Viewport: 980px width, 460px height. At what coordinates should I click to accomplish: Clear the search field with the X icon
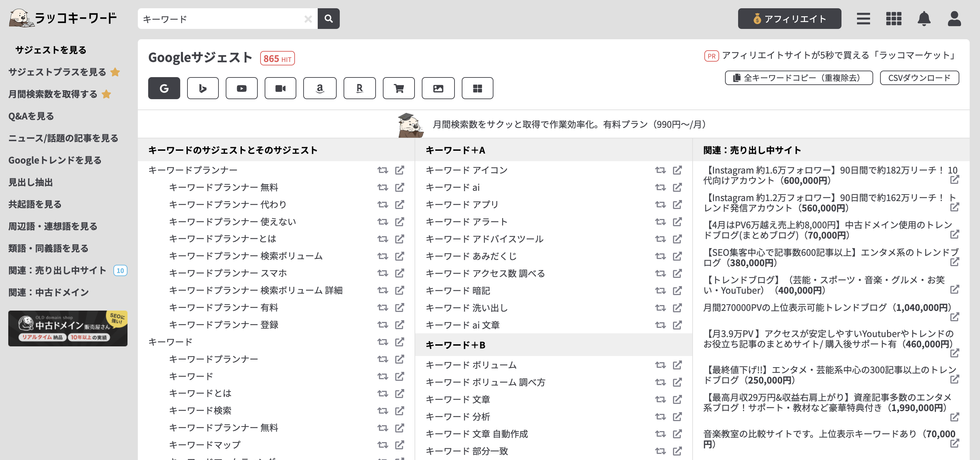coord(308,19)
